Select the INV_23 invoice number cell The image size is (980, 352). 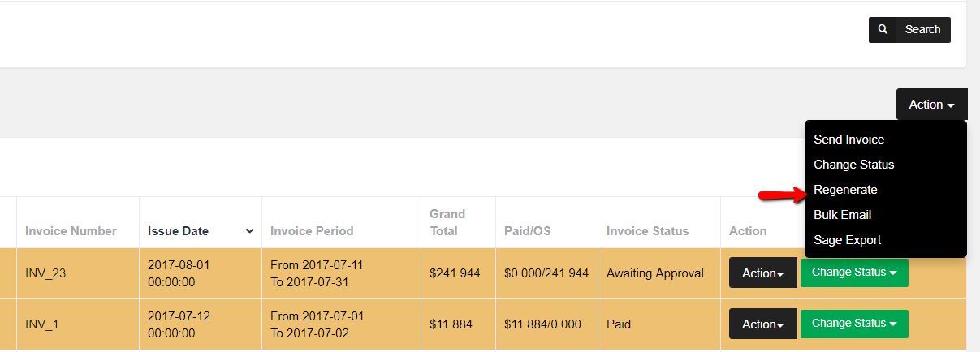click(45, 273)
